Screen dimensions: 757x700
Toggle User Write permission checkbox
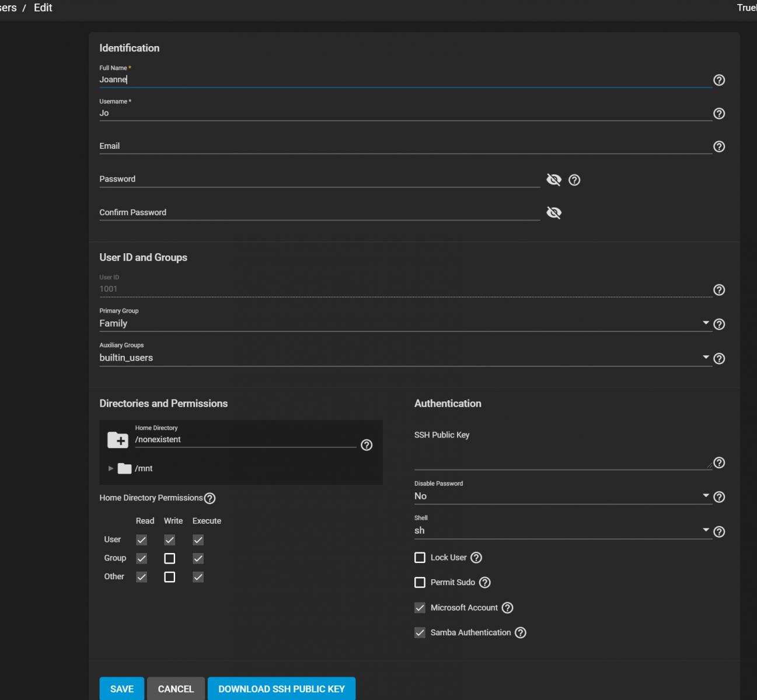(170, 540)
